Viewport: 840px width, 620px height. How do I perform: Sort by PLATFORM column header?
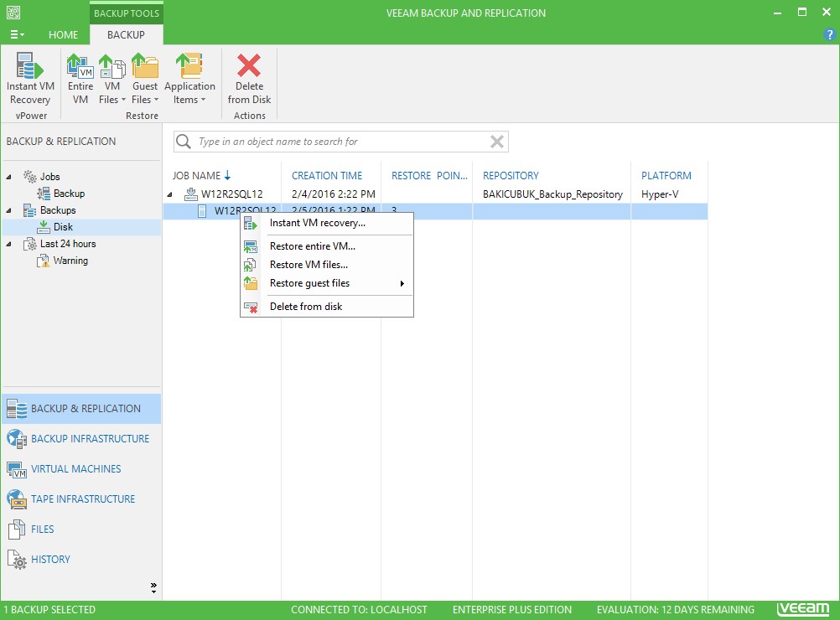(666, 176)
